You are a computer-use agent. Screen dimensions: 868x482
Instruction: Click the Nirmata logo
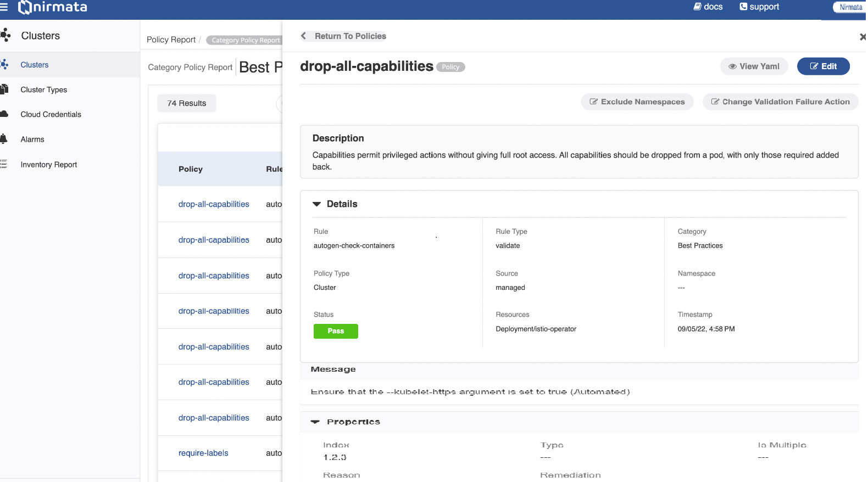pyautogui.click(x=53, y=7)
